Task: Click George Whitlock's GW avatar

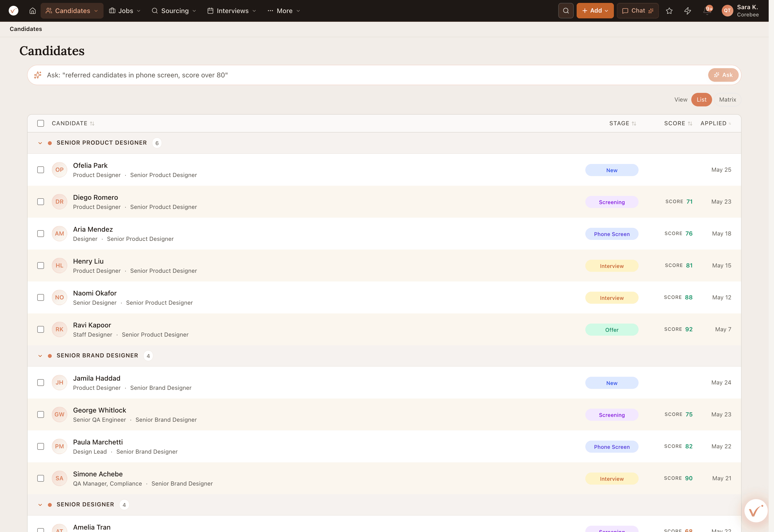Action: coord(59,414)
